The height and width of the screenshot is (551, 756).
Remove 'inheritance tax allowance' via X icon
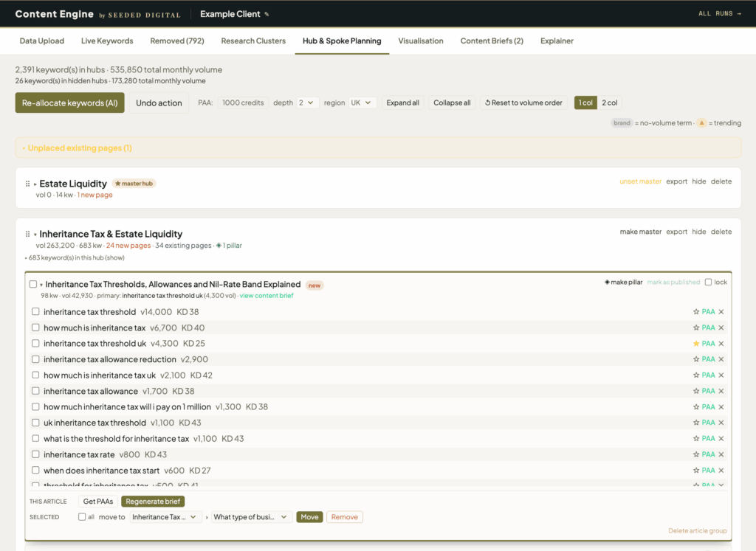[x=721, y=391]
